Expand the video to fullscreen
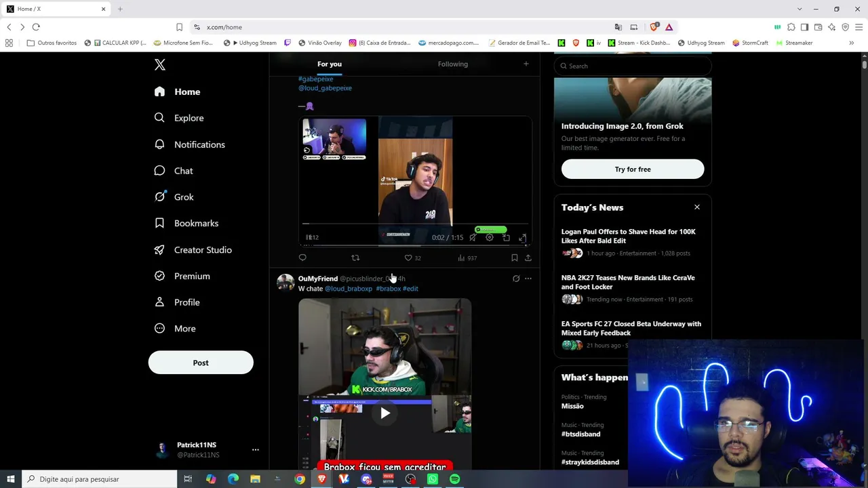 coord(522,237)
